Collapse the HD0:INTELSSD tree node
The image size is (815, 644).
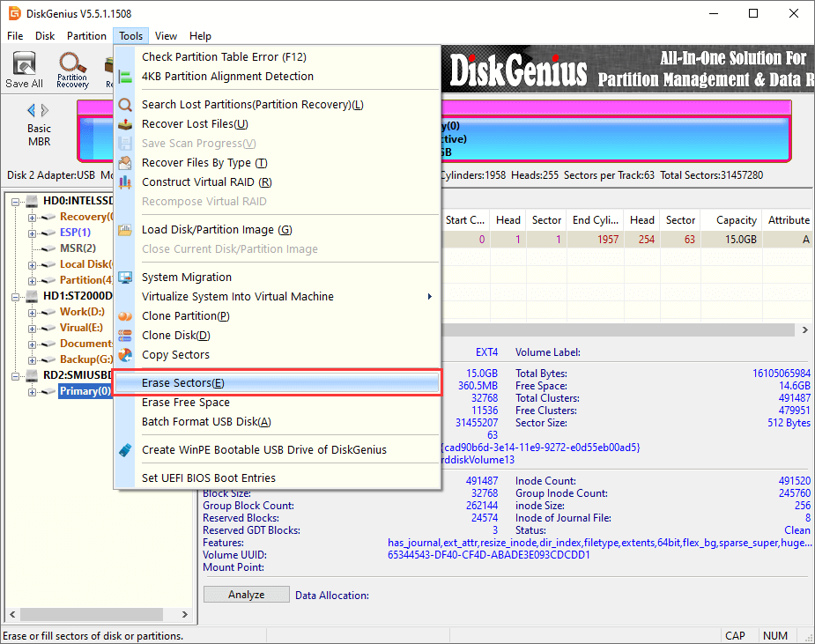coord(16,202)
